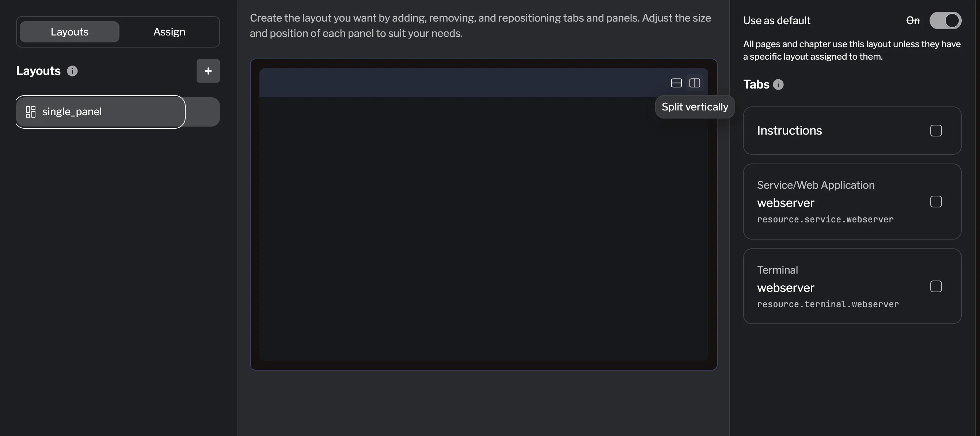Image resolution: width=980 pixels, height=436 pixels.
Task: Click the split vertically panel icon
Action: click(695, 83)
